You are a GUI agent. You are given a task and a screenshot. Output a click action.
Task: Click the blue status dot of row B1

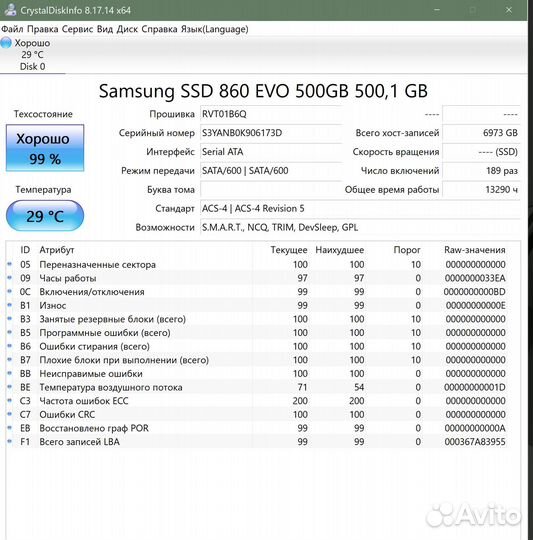point(10,305)
